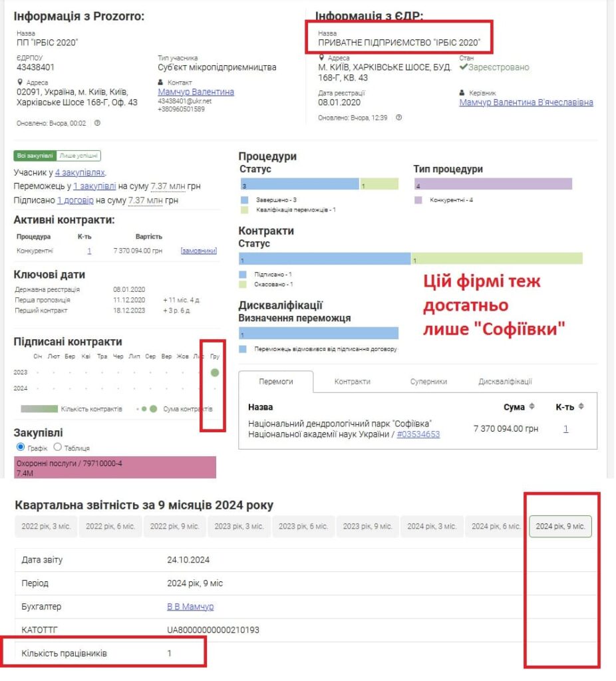The width and height of the screenshot is (616, 681).
Task: Select the Графік radio button
Action: click(x=20, y=447)
